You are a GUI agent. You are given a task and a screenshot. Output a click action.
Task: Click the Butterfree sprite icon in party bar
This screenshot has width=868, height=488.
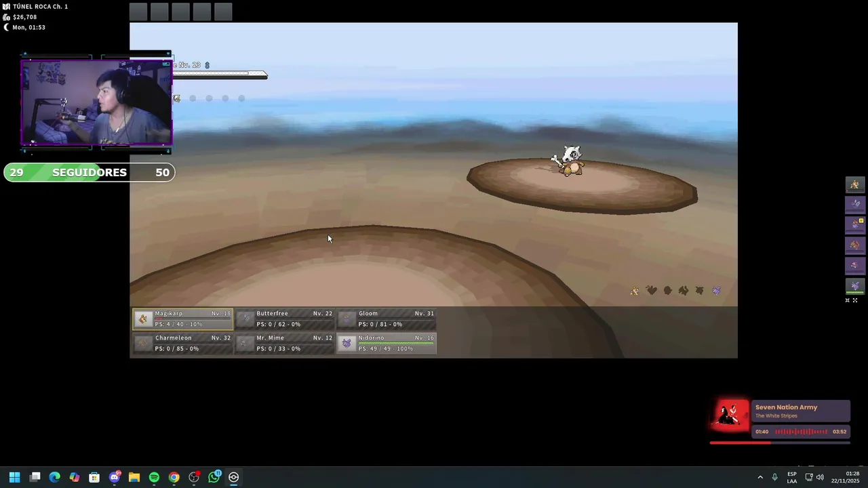[x=245, y=319]
